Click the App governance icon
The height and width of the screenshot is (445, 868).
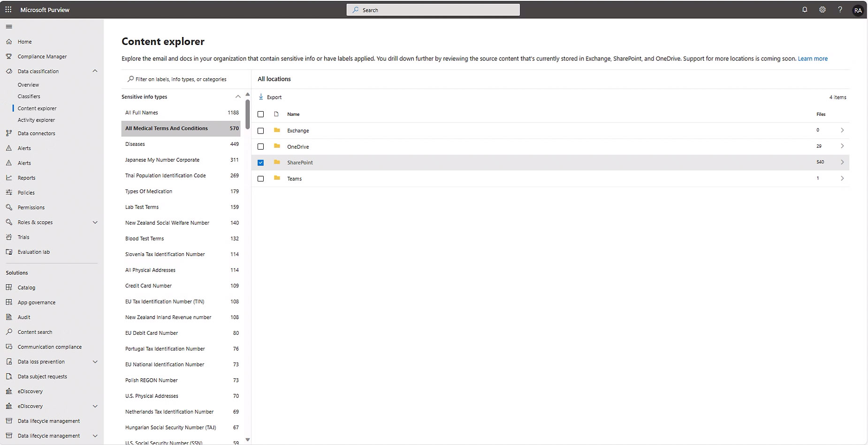[x=9, y=302]
